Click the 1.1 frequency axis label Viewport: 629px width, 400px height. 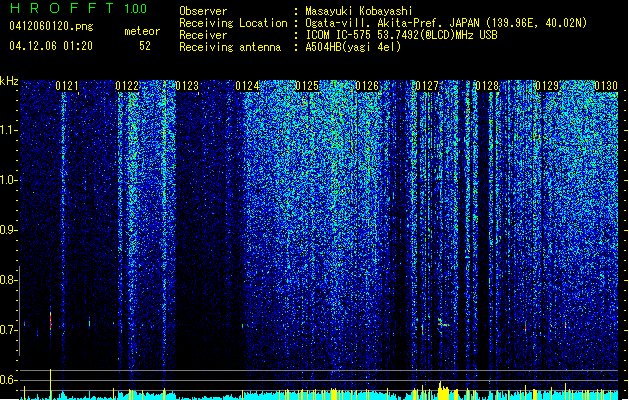9,130
